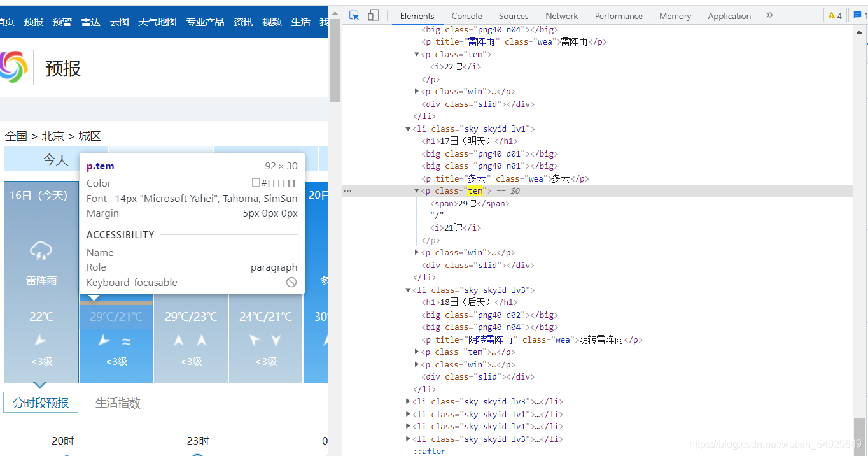
Task: Collapse the p class tem node containing 22℃
Action: 417,55
